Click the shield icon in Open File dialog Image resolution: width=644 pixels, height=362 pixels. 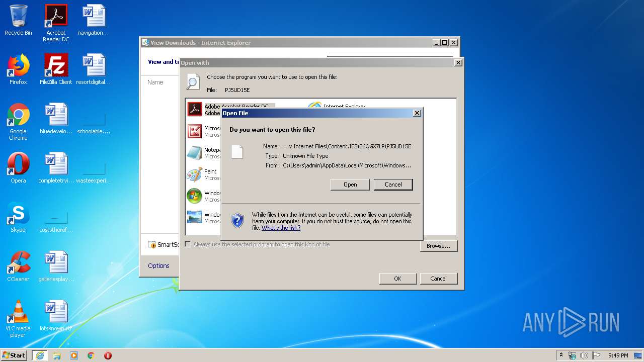[x=237, y=220]
